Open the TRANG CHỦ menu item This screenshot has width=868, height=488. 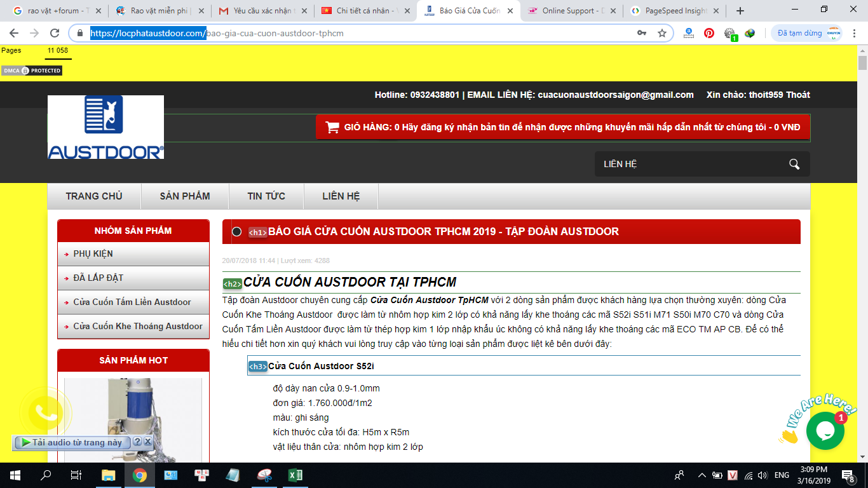(94, 196)
